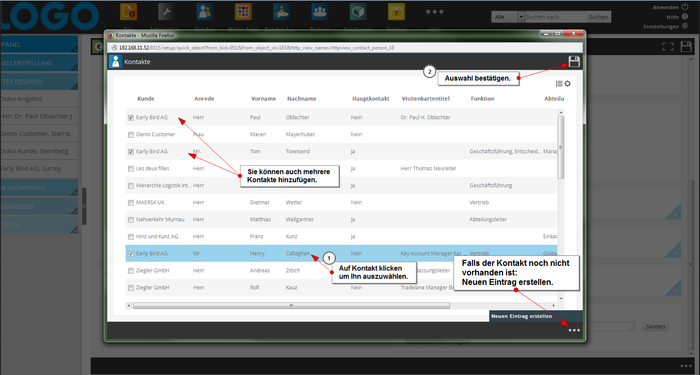Click the Senden button in the background window
The width and height of the screenshot is (700, 375).
[x=655, y=326]
